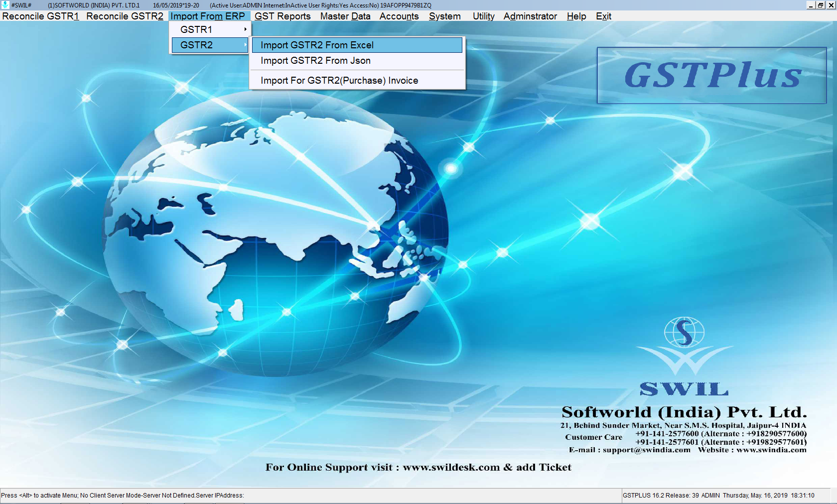Click the Customer Care label
837x504 pixels.
click(593, 437)
